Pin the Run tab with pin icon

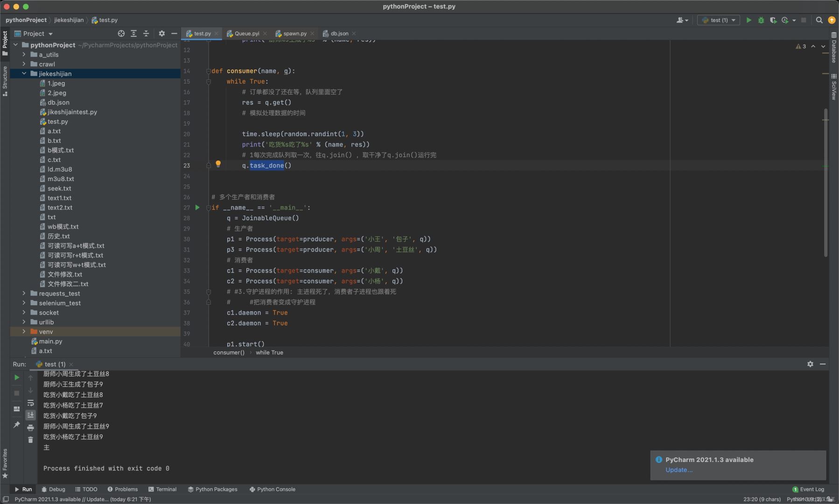click(x=17, y=425)
